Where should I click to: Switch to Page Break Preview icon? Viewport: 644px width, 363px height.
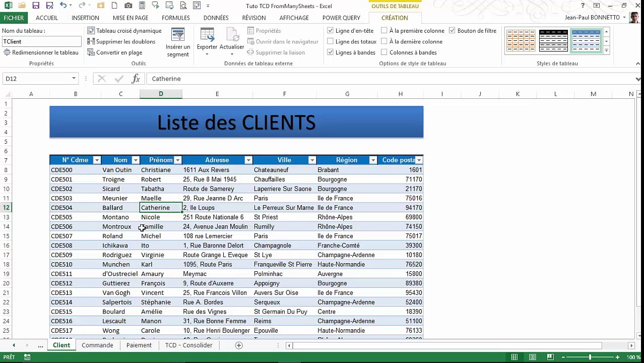click(550, 357)
